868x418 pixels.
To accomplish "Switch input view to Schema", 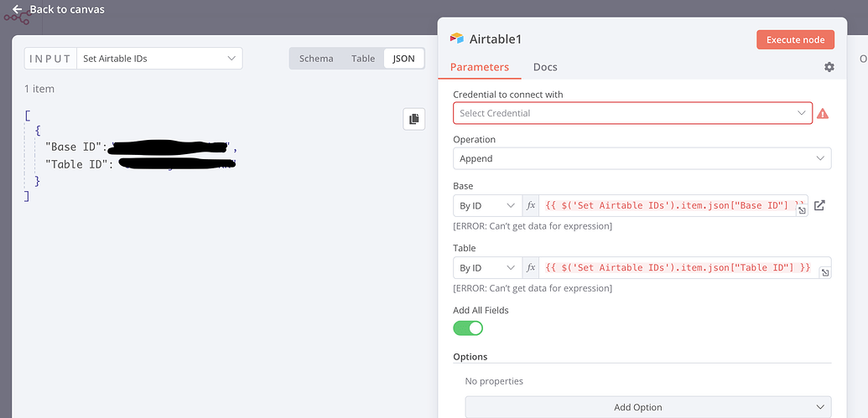I will 316,59.
